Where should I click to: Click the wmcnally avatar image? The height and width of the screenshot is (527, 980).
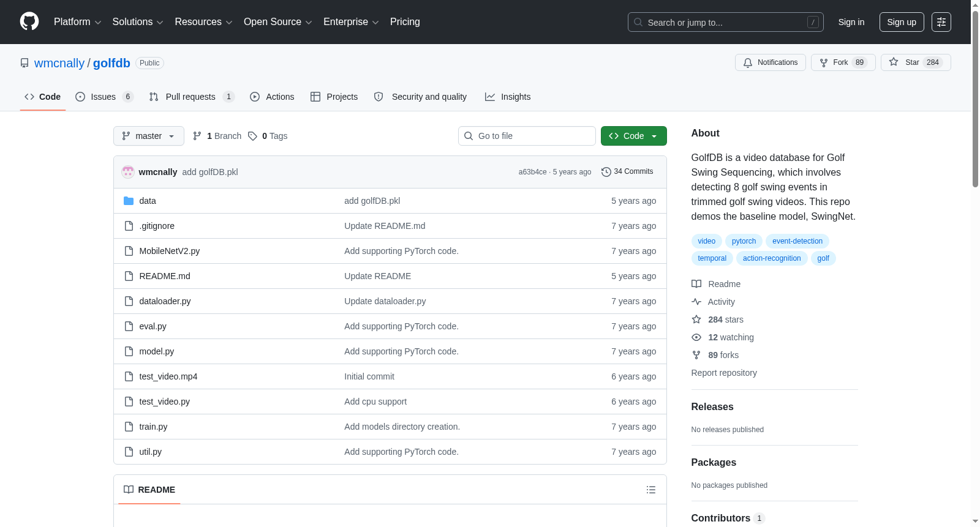click(128, 172)
